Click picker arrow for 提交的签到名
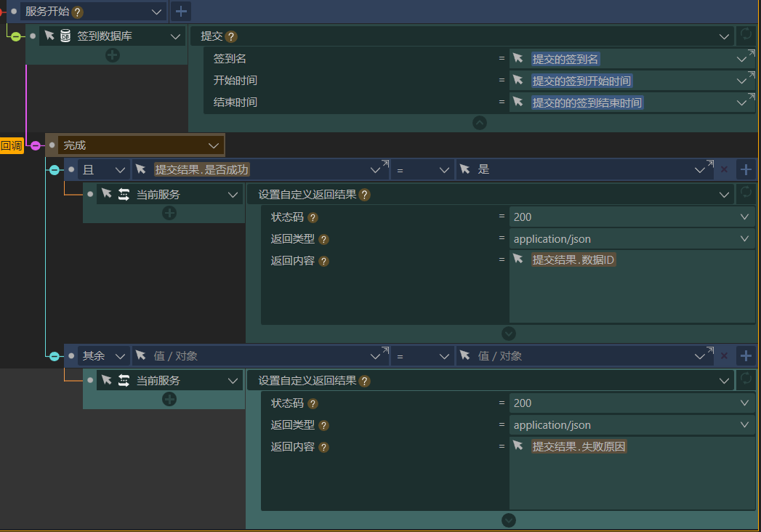 [518, 58]
